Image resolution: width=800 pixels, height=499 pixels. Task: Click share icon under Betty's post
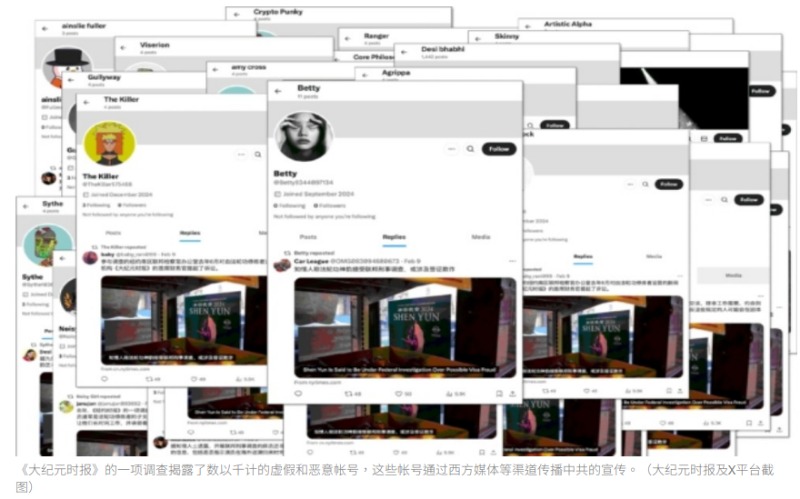[512, 393]
